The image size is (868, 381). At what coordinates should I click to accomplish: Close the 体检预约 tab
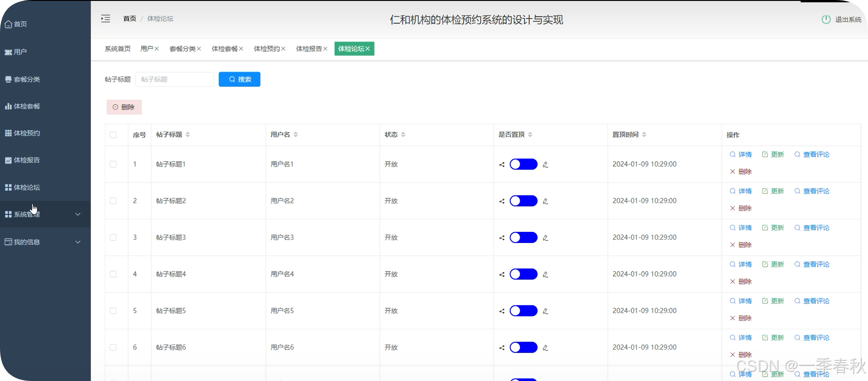coord(283,49)
